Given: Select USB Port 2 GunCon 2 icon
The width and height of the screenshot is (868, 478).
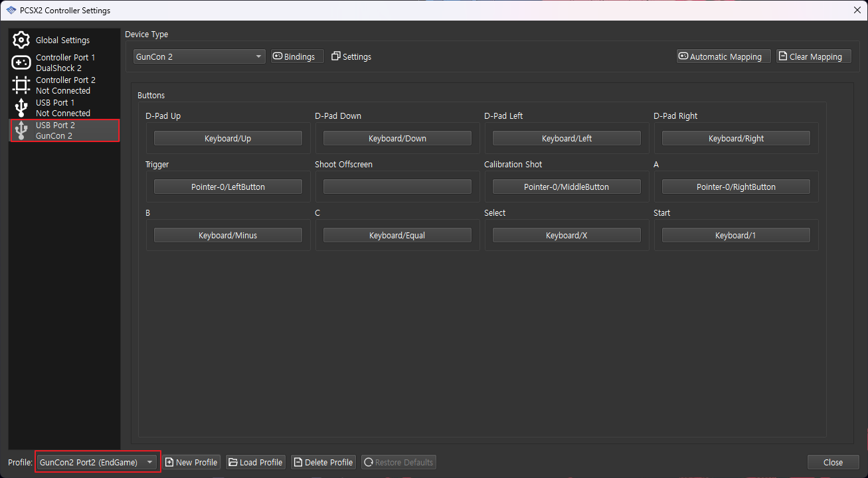Looking at the screenshot, I should pyautogui.click(x=21, y=130).
